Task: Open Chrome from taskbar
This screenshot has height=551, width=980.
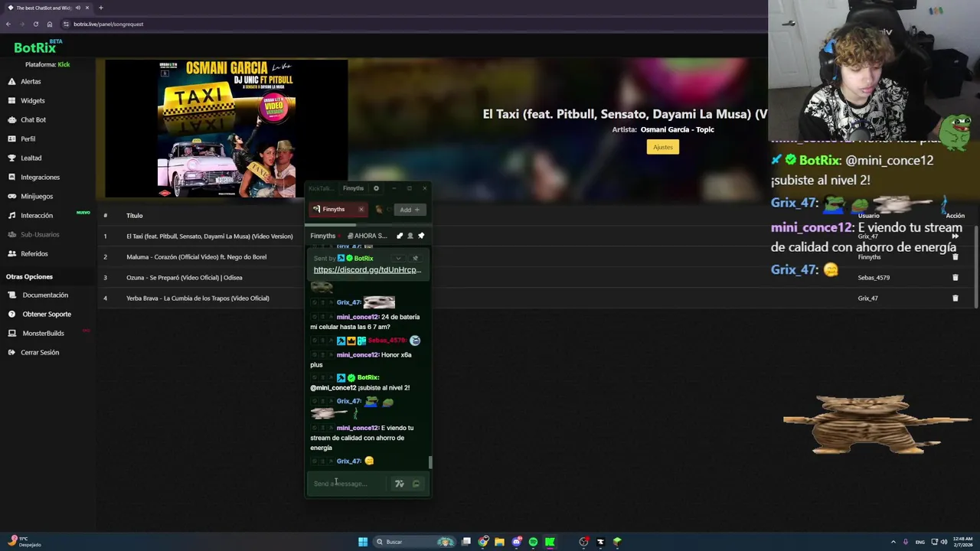Action: 483,542
